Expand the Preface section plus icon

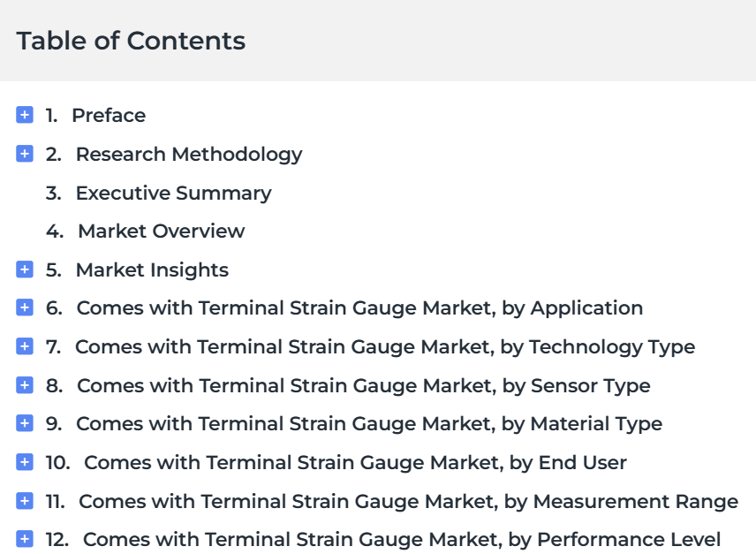(x=25, y=115)
